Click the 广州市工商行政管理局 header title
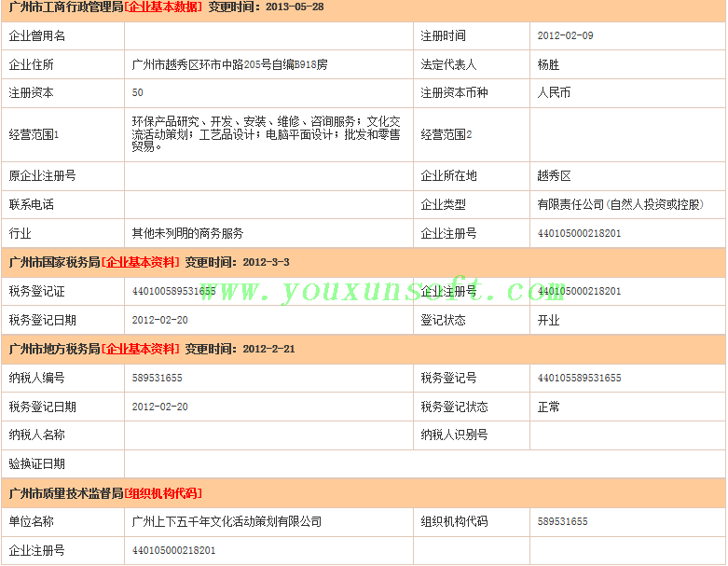Viewport: 728px width, 566px height. click(x=66, y=7)
